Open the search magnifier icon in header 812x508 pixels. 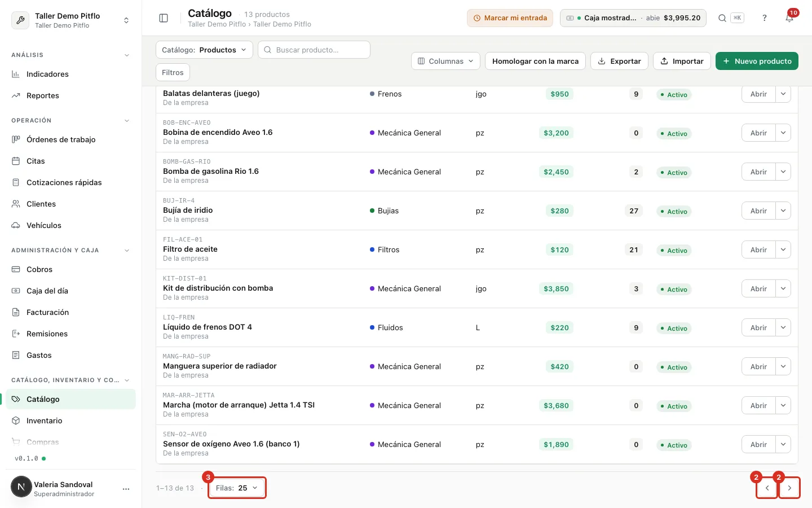point(722,18)
